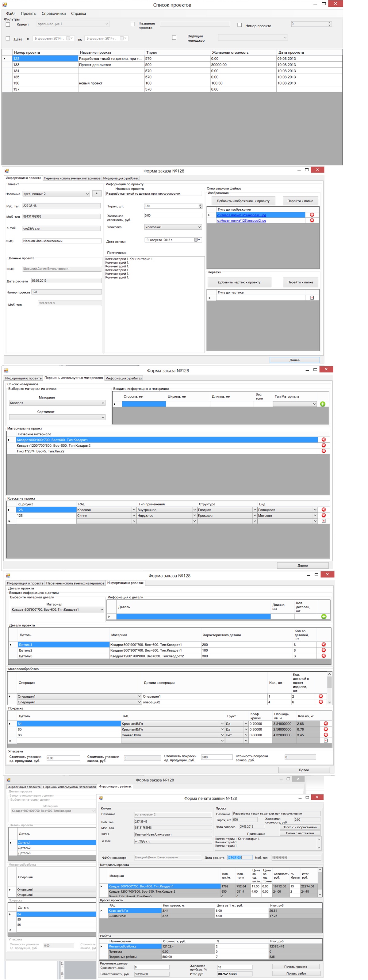Open RAL dropdown for Красная paint row
The image size is (368, 980).
point(134,509)
